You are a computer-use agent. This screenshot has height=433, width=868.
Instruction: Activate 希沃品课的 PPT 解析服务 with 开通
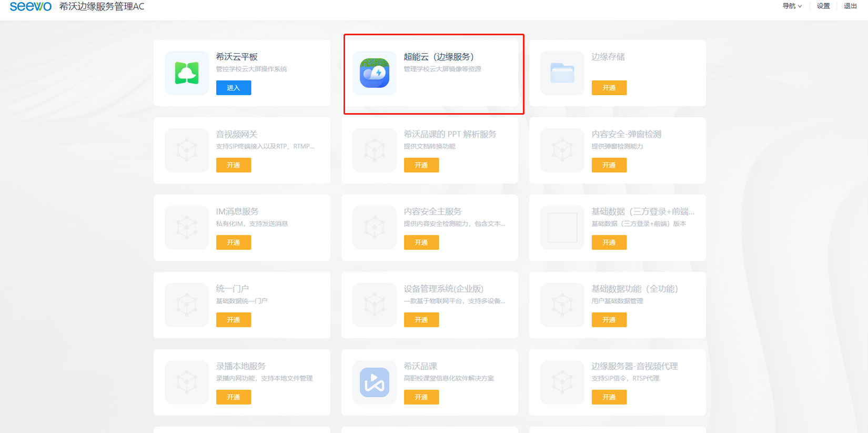(421, 165)
